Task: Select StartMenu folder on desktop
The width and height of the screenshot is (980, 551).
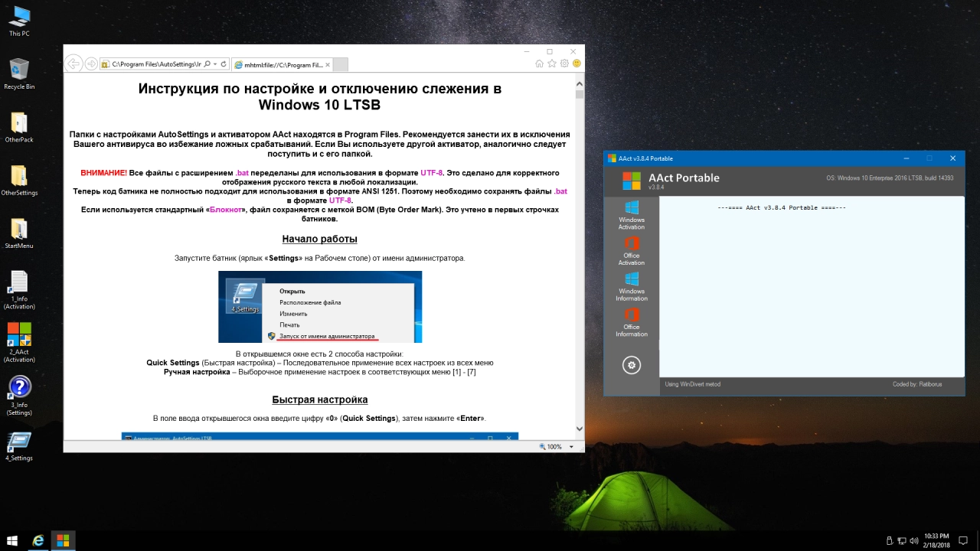Action: pyautogui.click(x=19, y=233)
